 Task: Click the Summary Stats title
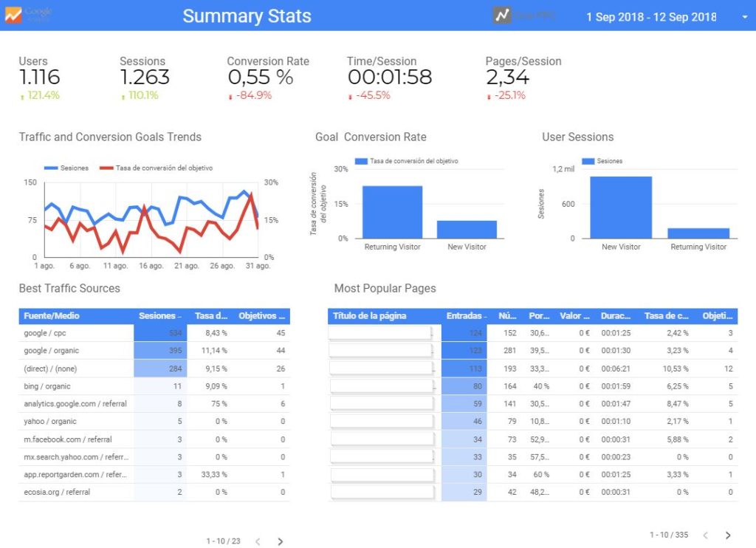pyautogui.click(x=247, y=16)
